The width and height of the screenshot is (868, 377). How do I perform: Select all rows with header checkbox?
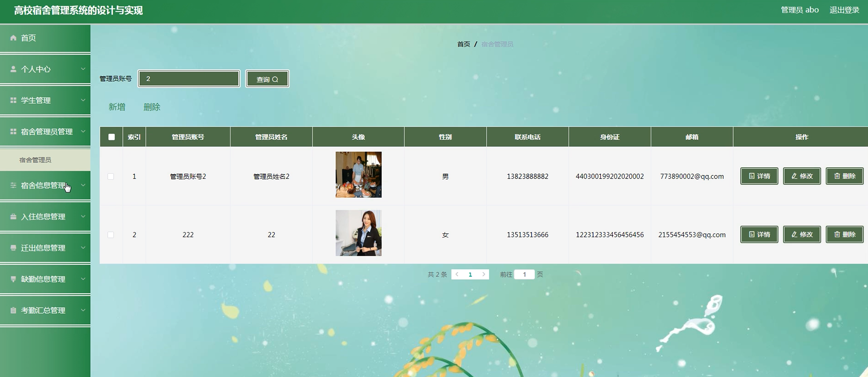tap(111, 137)
